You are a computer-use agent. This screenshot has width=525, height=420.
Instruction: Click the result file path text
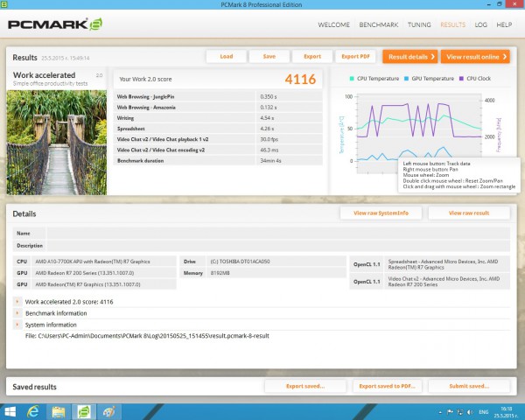coord(147,336)
